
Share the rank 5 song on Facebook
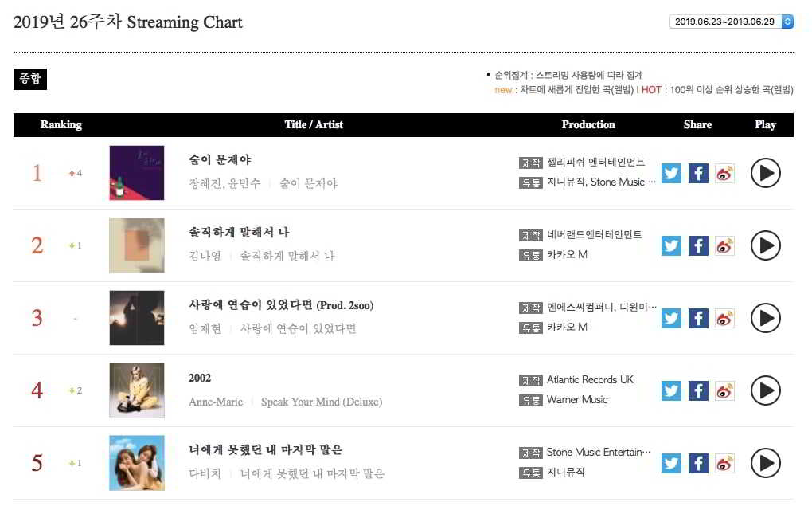point(698,463)
